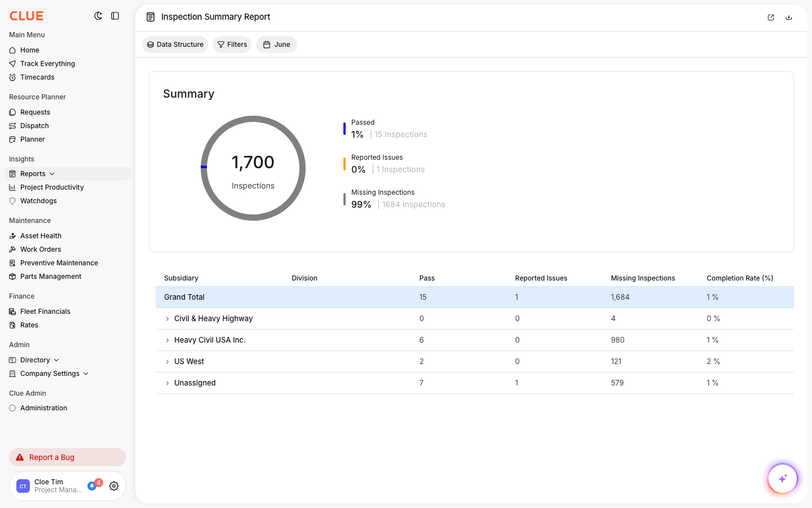The width and height of the screenshot is (812, 508).
Task: Click the Dispatch icon
Action: coord(12,126)
